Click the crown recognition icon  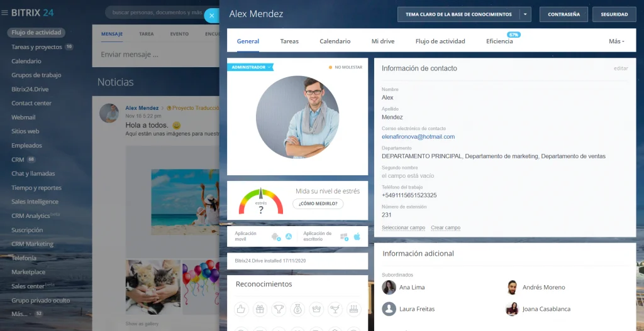pyautogui.click(x=316, y=309)
